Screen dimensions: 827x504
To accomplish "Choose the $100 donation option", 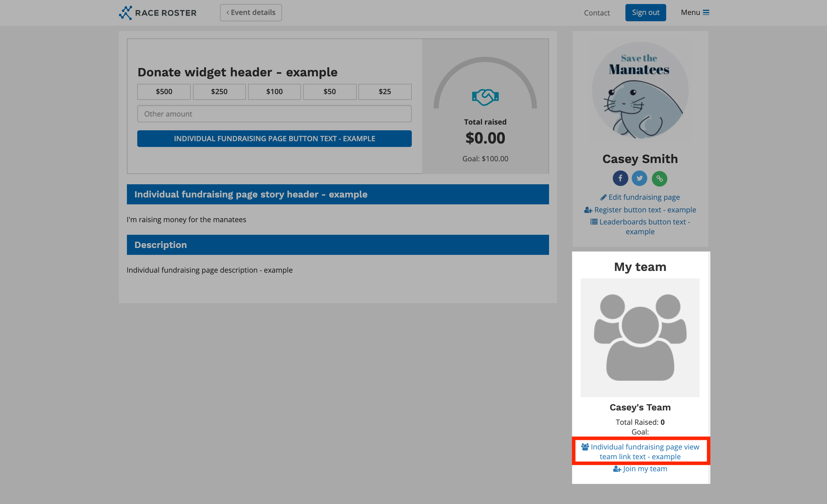I will [x=274, y=92].
